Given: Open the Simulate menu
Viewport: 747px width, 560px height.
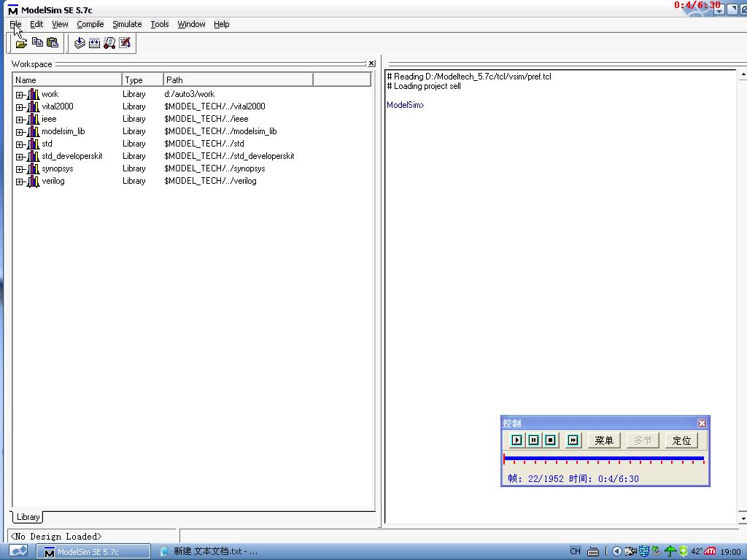Looking at the screenshot, I should (127, 24).
